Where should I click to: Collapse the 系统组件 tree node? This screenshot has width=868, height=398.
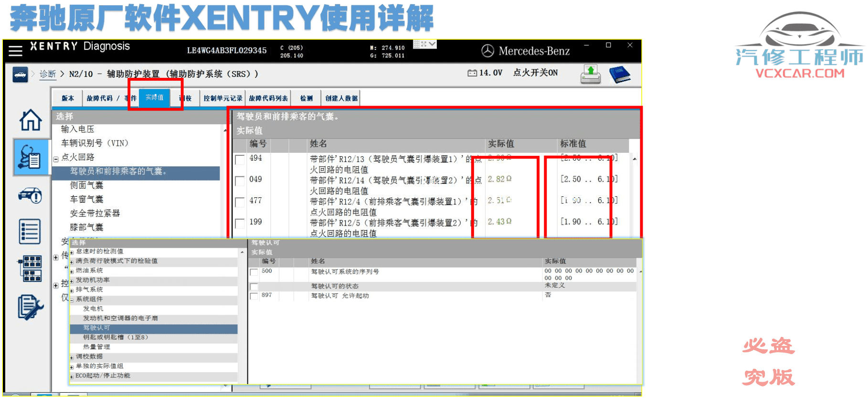[72, 301]
